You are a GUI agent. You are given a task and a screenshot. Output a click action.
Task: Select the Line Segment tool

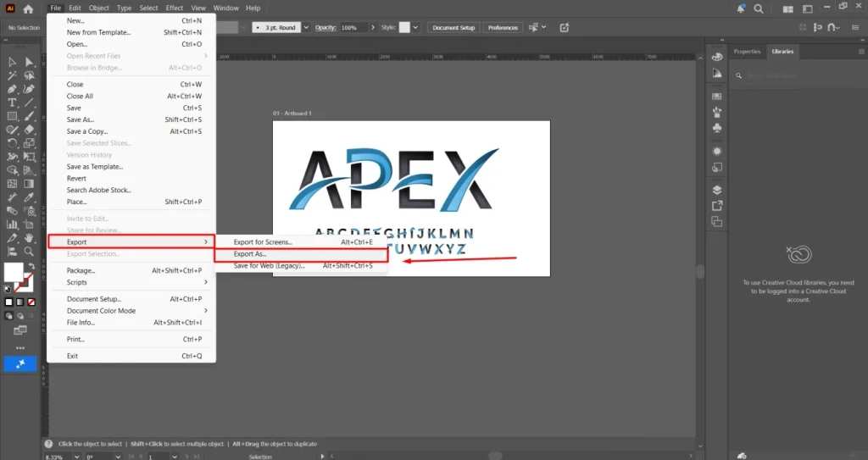(30, 103)
